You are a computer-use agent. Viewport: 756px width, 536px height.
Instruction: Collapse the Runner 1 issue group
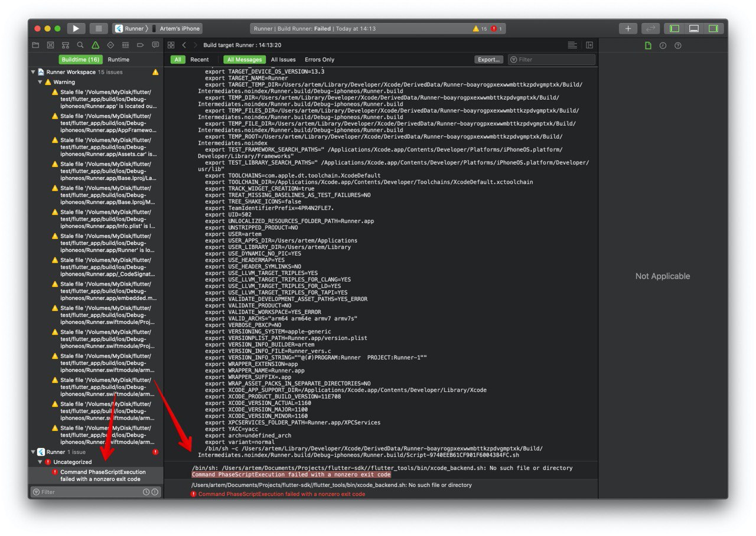tap(33, 452)
